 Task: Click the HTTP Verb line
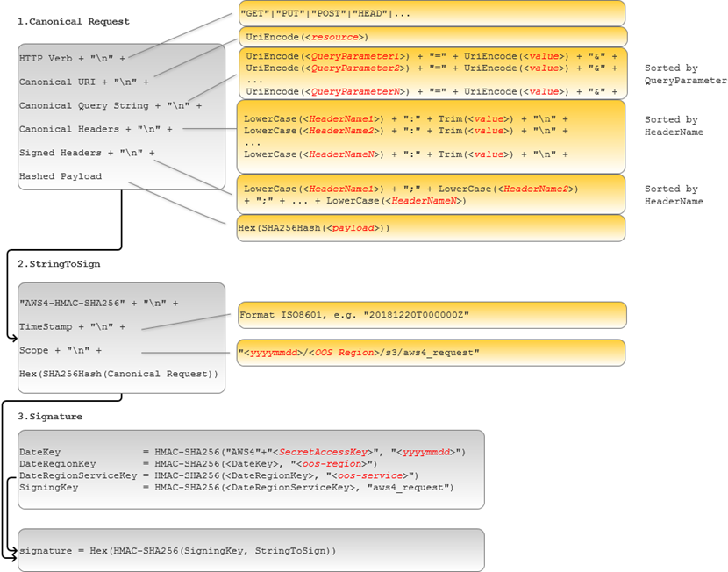tap(72, 58)
